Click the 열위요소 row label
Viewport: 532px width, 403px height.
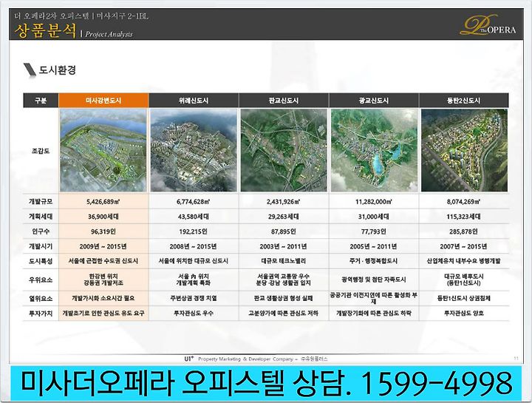(x=41, y=299)
